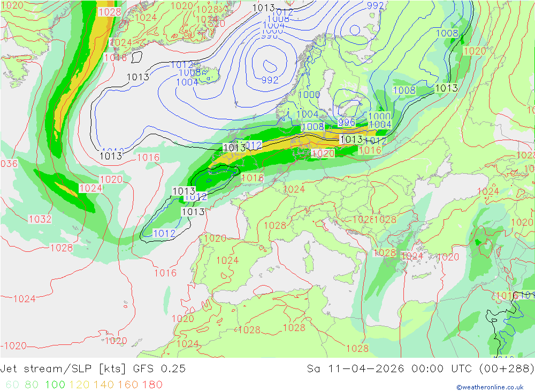Click the 100 kts legend value
This screenshot has height=392, width=535.
point(55,385)
